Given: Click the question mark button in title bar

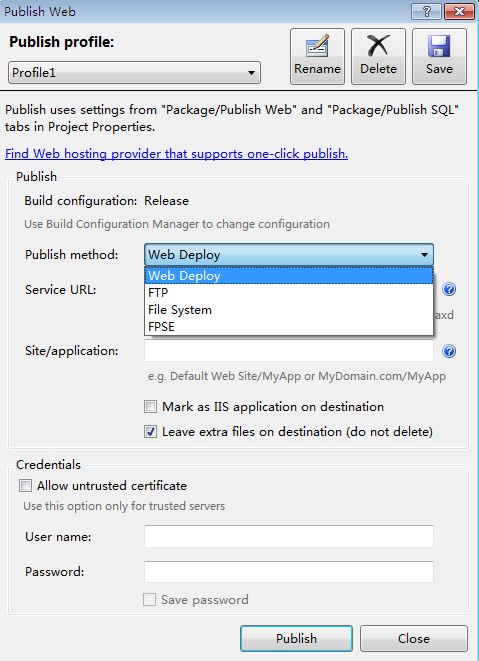Looking at the screenshot, I should click(426, 11).
